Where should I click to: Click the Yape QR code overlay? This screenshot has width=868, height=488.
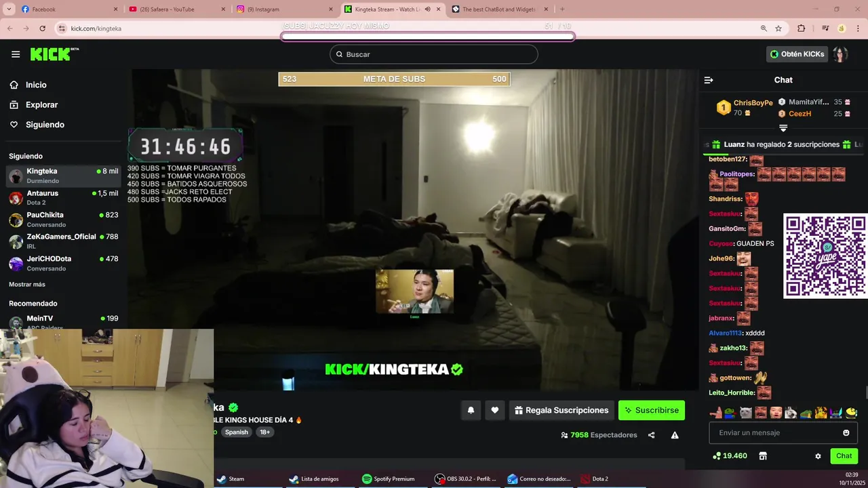click(825, 256)
